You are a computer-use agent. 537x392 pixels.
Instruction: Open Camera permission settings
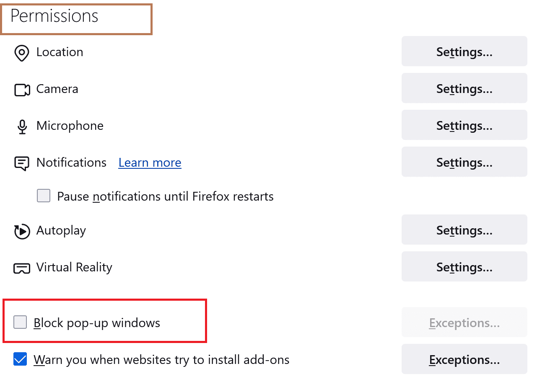[x=464, y=88]
